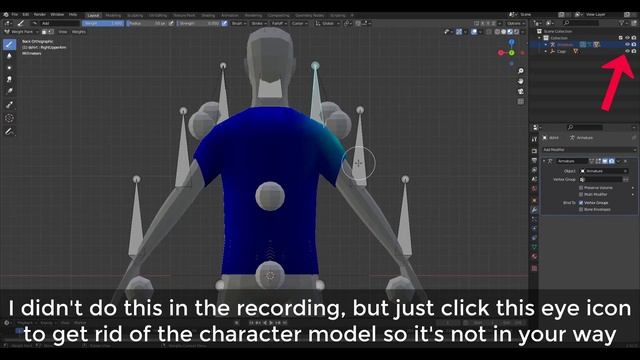Open Weight Paint mode dropdown
640x360 pixels.
point(21,31)
